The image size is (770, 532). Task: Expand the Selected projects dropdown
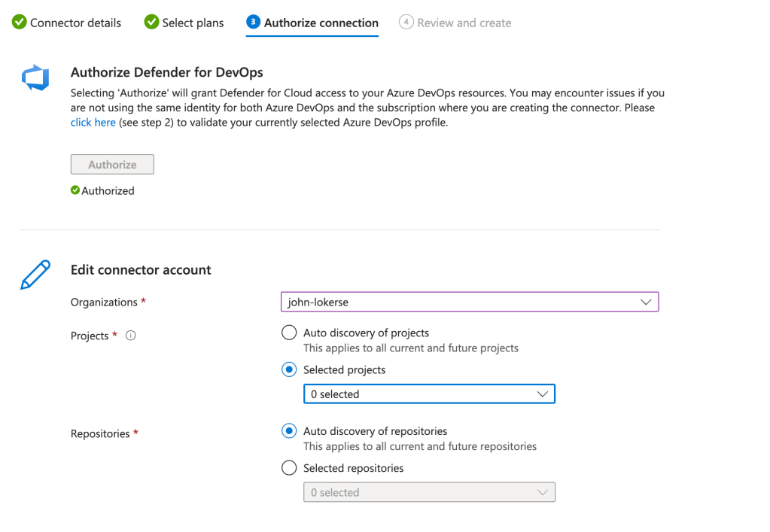click(x=429, y=394)
